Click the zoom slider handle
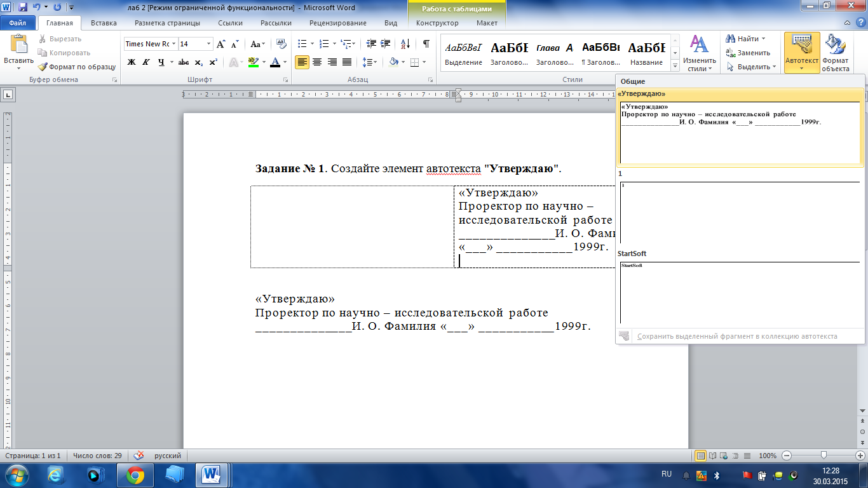Image resolution: width=868 pixels, height=488 pixels. [x=824, y=456]
